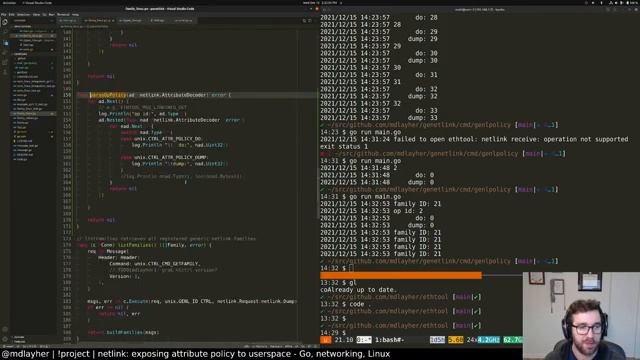Screen dimensions: 640x360
Task: Click the unix.CTRL_ATTR_POLICY_DUMP case line
Action: coord(164,157)
